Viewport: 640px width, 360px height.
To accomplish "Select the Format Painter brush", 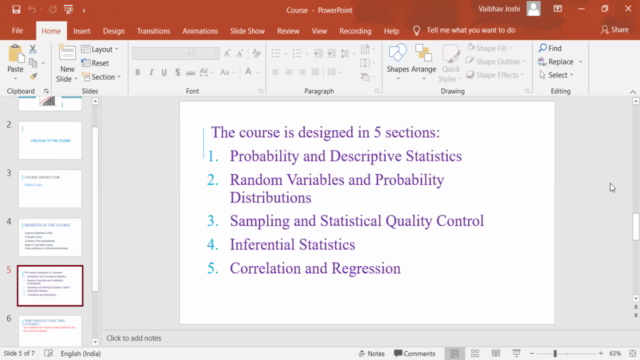I will (33, 76).
